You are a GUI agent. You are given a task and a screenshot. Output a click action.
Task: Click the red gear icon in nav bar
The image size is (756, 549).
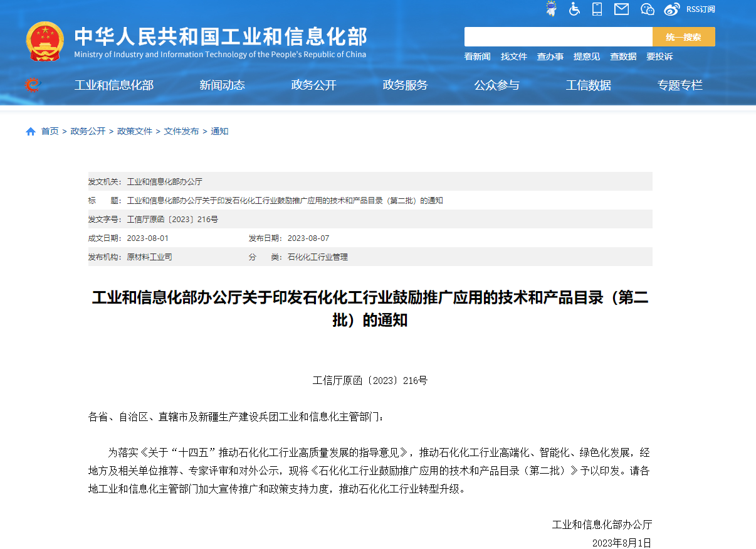(32, 85)
